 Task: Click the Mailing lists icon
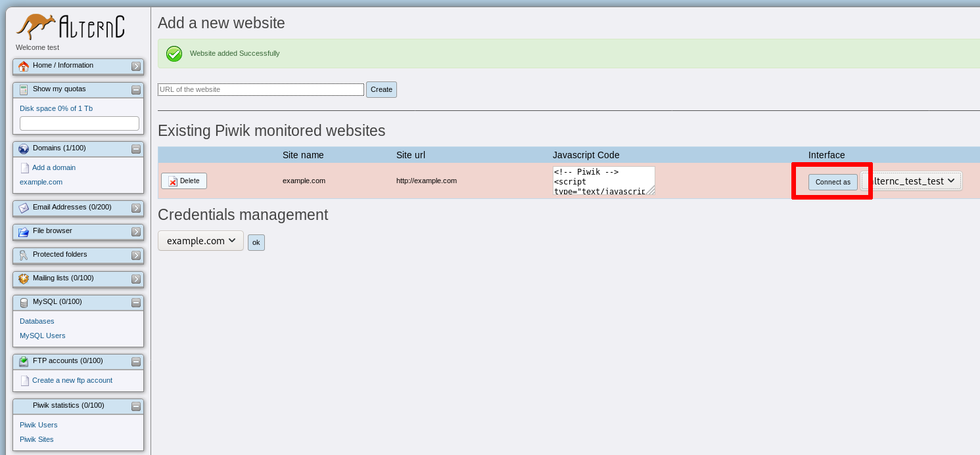(x=24, y=279)
